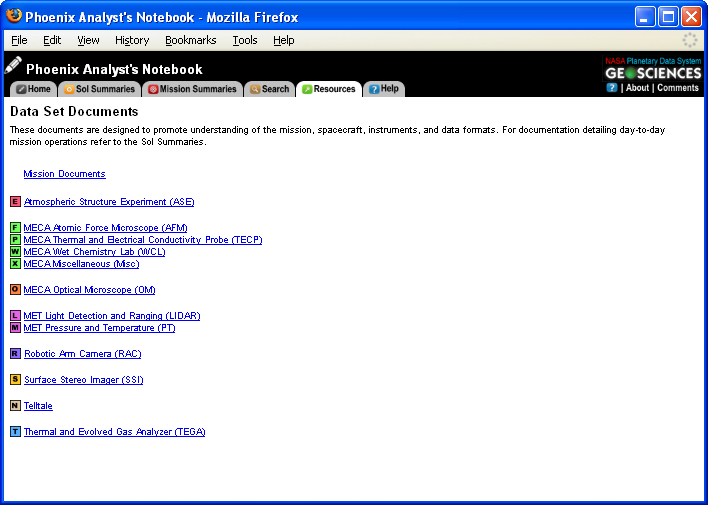
Task: Click the blue T icon for TEGA
Action: pos(15,431)
